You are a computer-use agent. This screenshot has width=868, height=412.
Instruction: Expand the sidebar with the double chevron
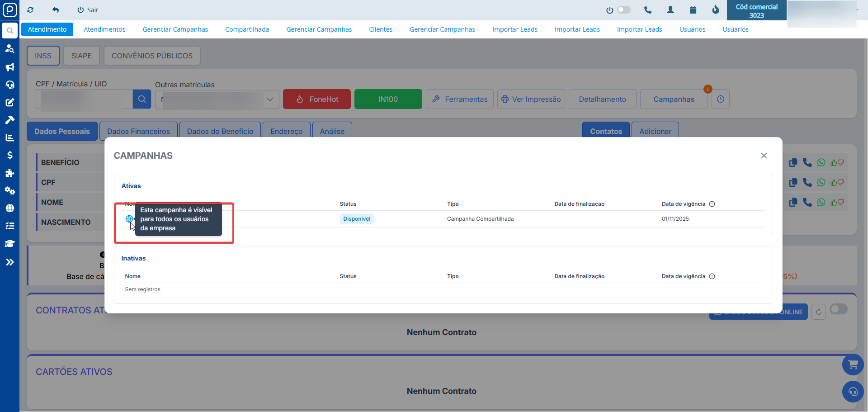[9, 262]
